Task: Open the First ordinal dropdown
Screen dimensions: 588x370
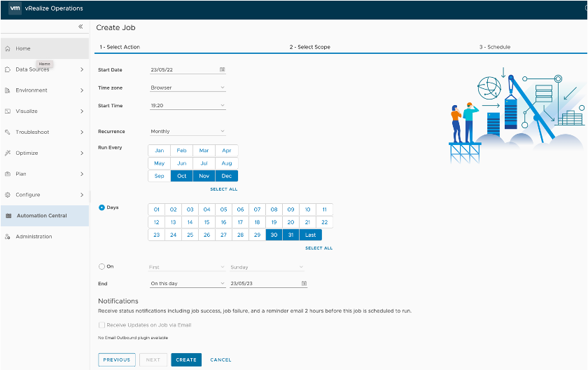Action: 186,267
